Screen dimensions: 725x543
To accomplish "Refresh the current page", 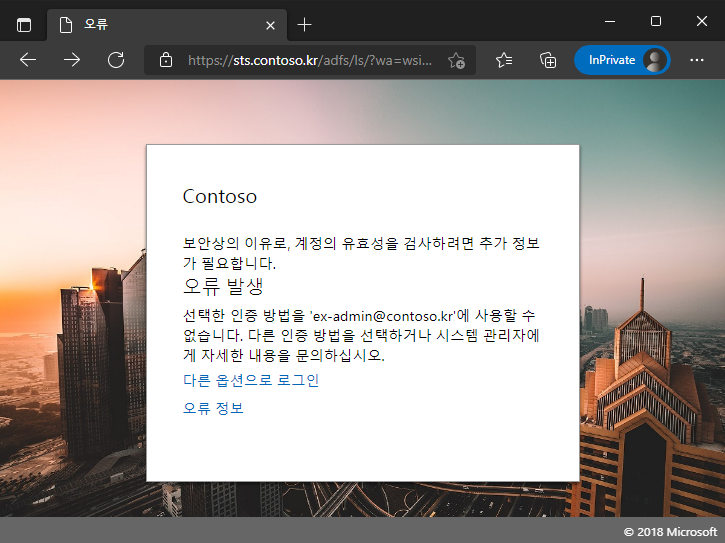I will click(116, 60).
